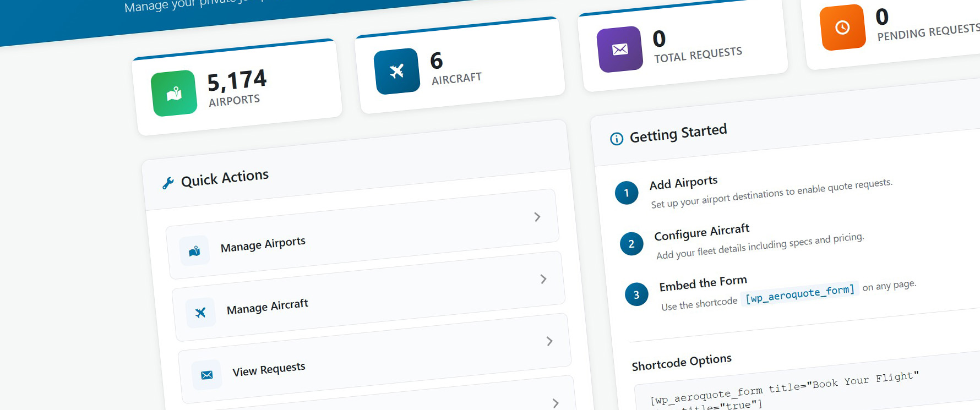Click the Quick Actions wrench icon
The image size is (980, 410).
pyautogui.click(x=168, y=183)
